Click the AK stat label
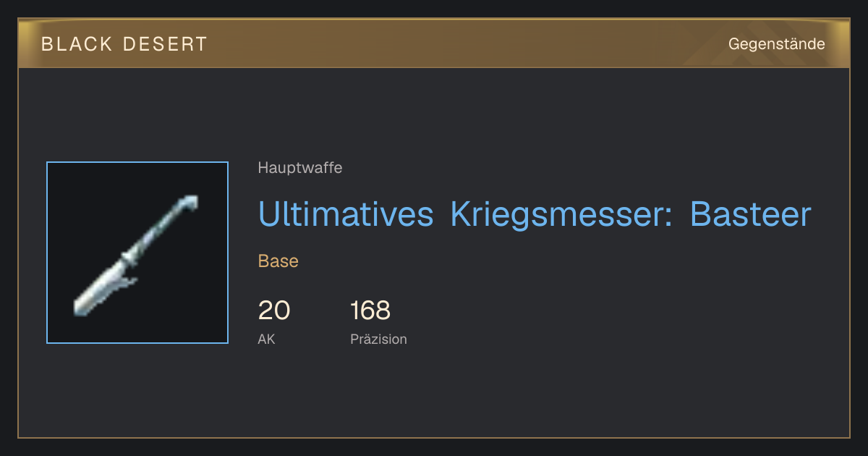The height and width of the screenshot is (456, 868). [x=266, y=339]
